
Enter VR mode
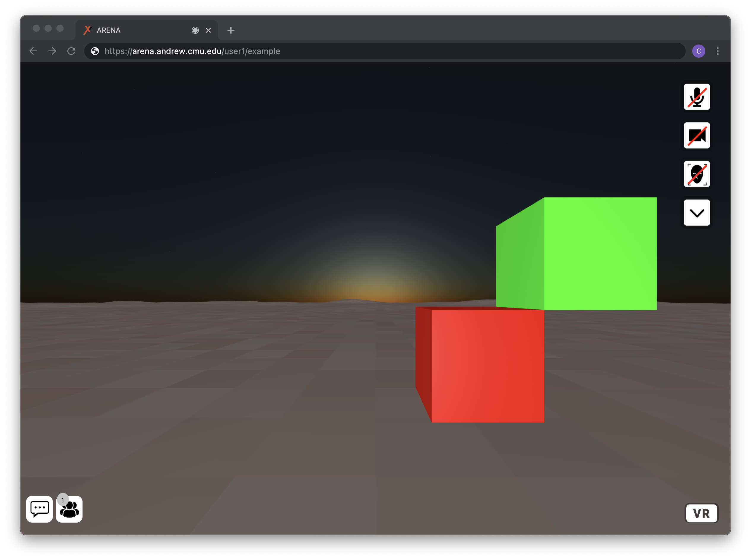(x=701, y=513)
